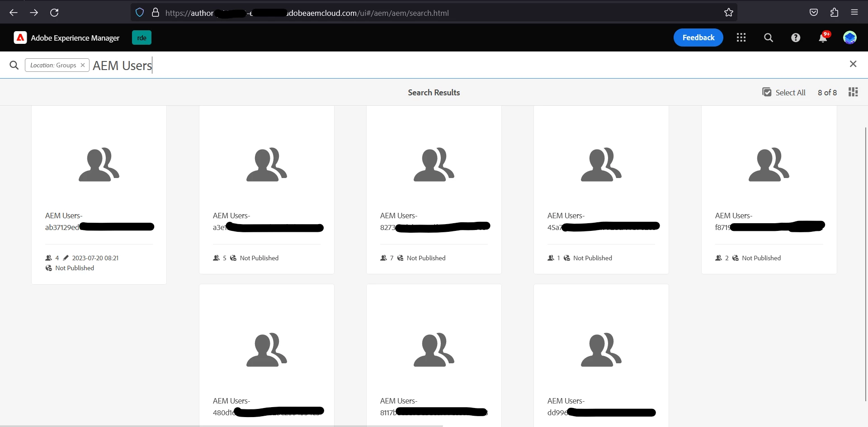Click the members icon showing 7 members
The image size is (868, 427).
click(384, 258)
